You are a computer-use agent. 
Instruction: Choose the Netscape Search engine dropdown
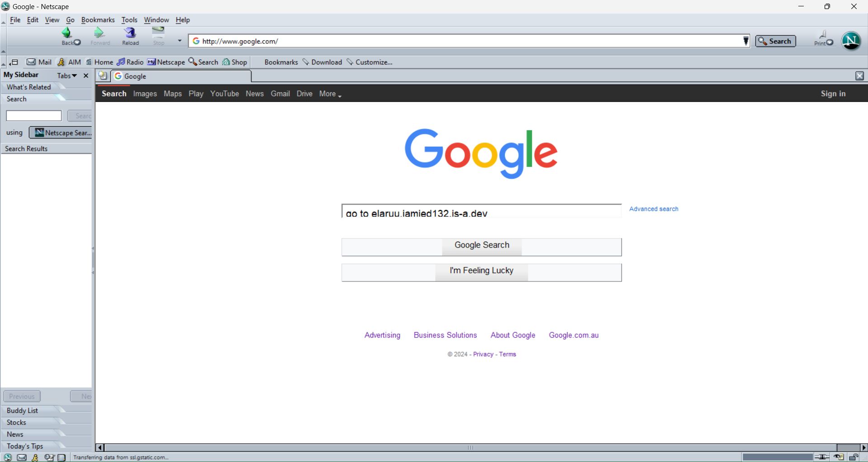(x=61, y=133)
